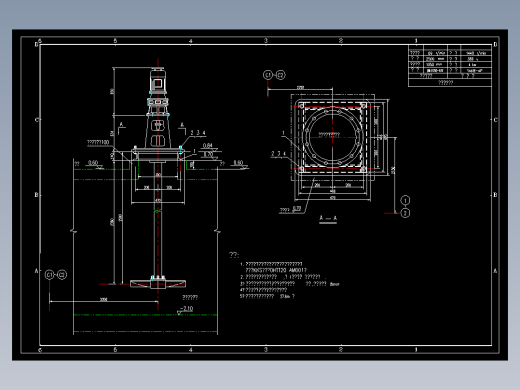Select the "-2.10" elevation marker

[x=186, y=309]
